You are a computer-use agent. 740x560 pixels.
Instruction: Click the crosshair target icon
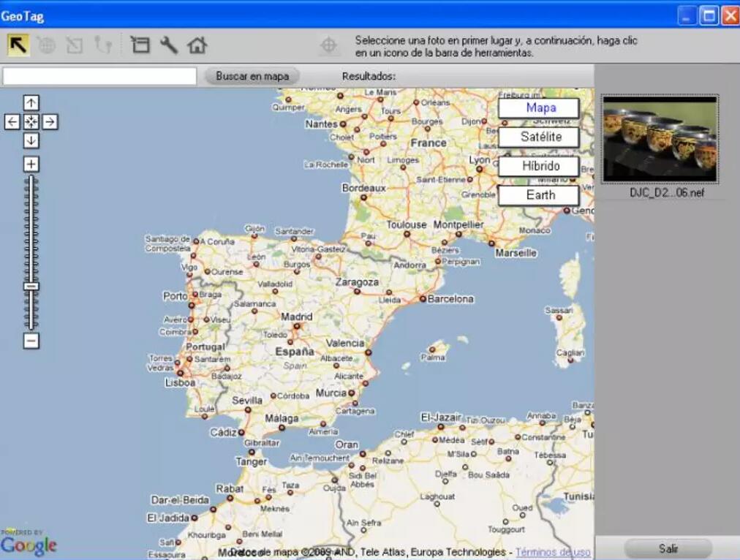[x=329, y=46]
